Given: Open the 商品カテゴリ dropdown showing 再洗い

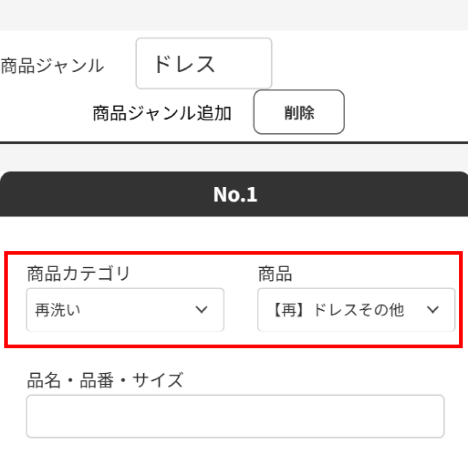Looking at the screenshot, I should [125, 310].
